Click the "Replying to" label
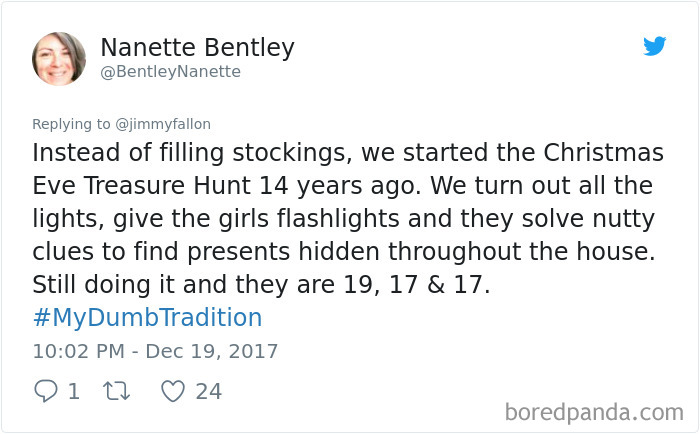Viewport: 700px width, 434px height. pos(71,124)
